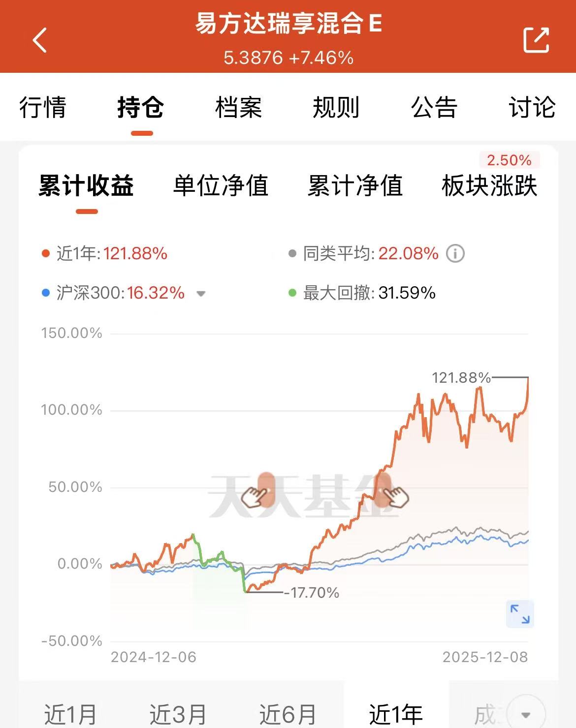
Task: Tap the back arrow icon
Action: pos(40,40)
